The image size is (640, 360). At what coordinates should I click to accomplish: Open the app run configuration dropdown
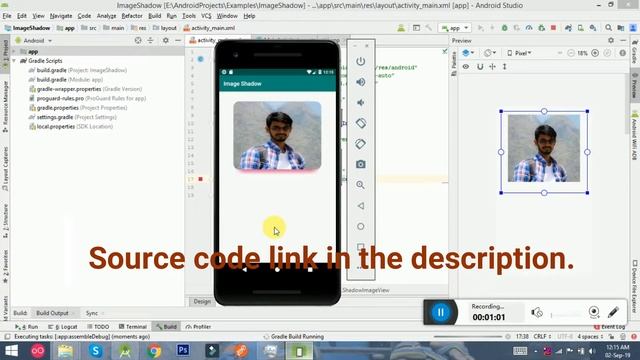point(454,28)
